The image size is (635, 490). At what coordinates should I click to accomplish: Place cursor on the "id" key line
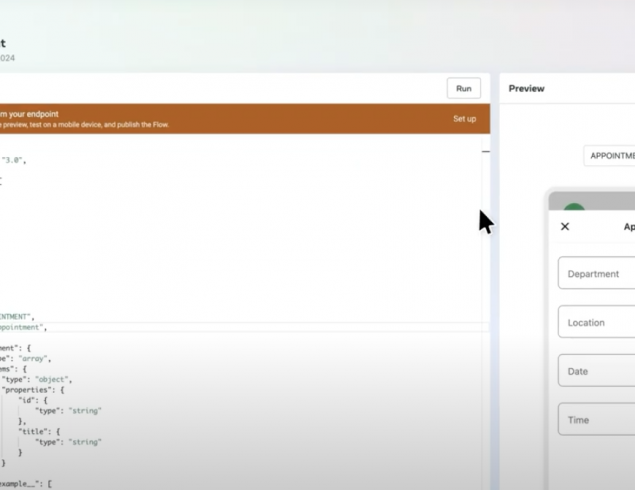pyautogui.click(x=26, y=400)
